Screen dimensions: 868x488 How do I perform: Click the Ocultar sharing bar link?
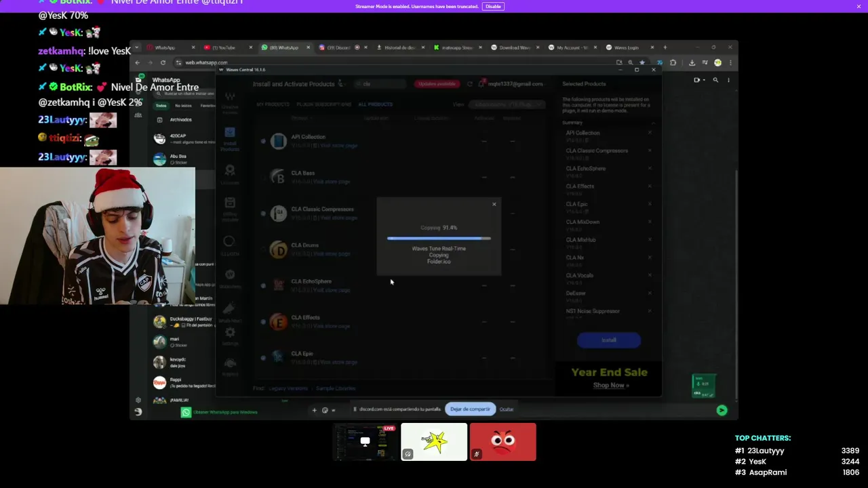tap(507, 409)
